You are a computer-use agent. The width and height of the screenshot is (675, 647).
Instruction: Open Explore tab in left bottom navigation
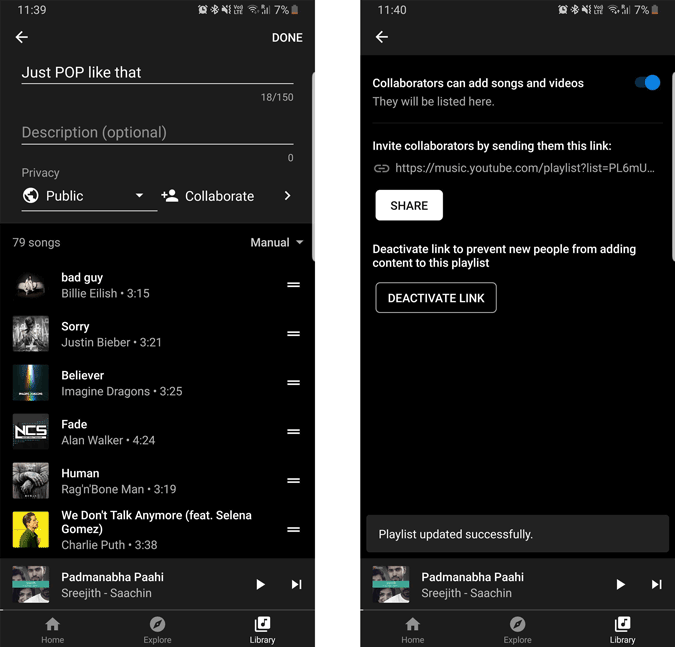(157, 629)
